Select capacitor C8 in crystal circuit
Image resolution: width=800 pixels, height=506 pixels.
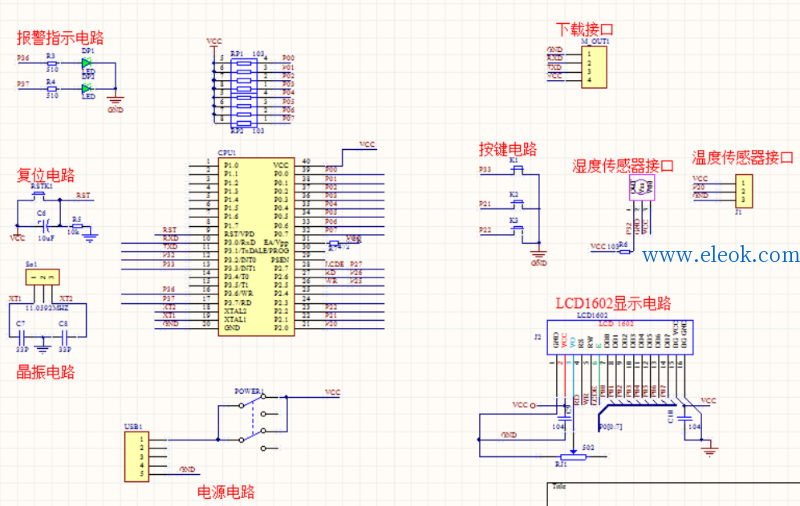point(65,336)
